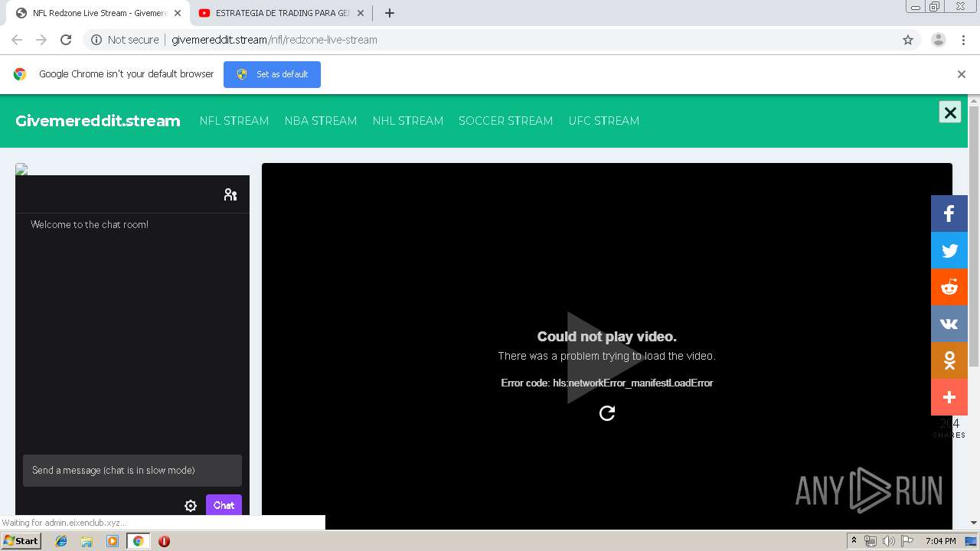Share on VK from the side bar
This screenshot has width=980, height=551.
pyautogui.click(x=949, y=324)
